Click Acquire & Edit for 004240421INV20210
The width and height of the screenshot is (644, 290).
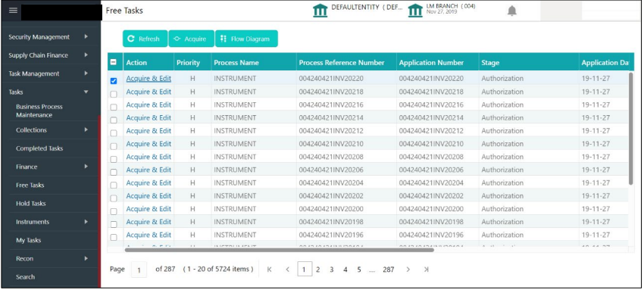tap(148, 144)
